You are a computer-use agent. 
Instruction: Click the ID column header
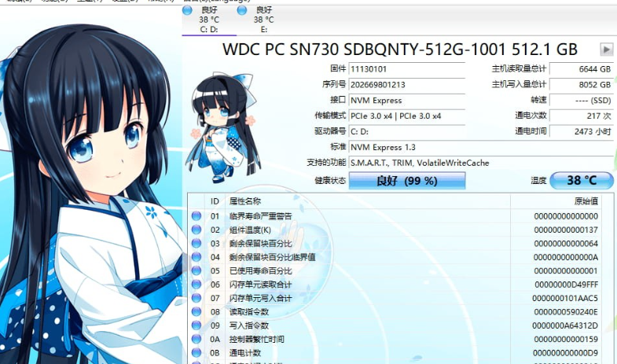coord(215,201)
